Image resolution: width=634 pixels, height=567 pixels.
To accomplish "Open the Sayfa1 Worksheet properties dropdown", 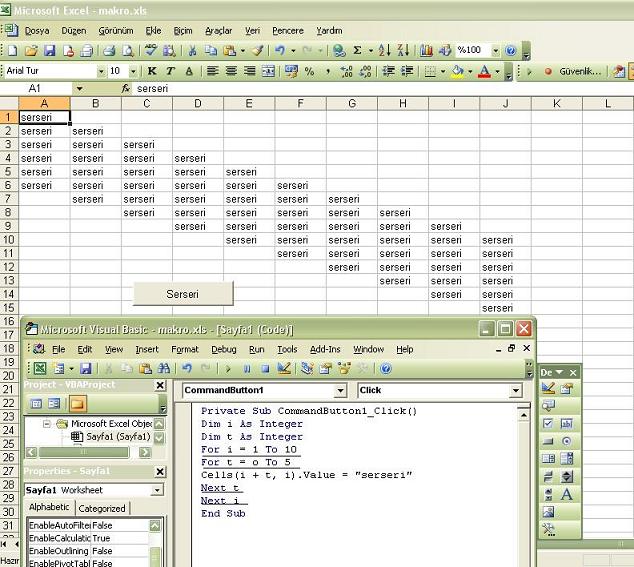I will (156, 491).
